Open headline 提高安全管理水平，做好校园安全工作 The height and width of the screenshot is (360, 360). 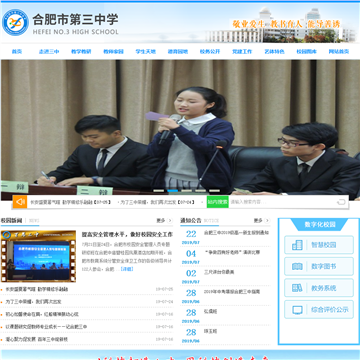(127, 235)
